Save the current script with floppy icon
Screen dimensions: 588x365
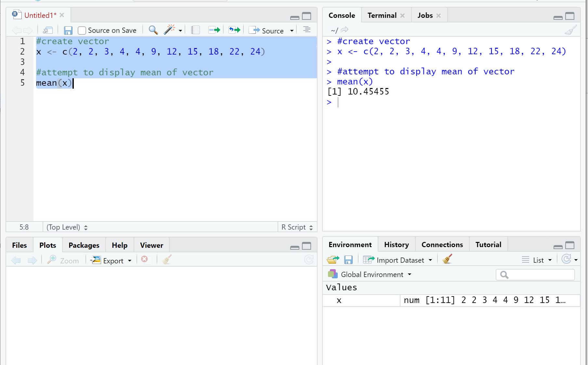click(x=68, y=31)
